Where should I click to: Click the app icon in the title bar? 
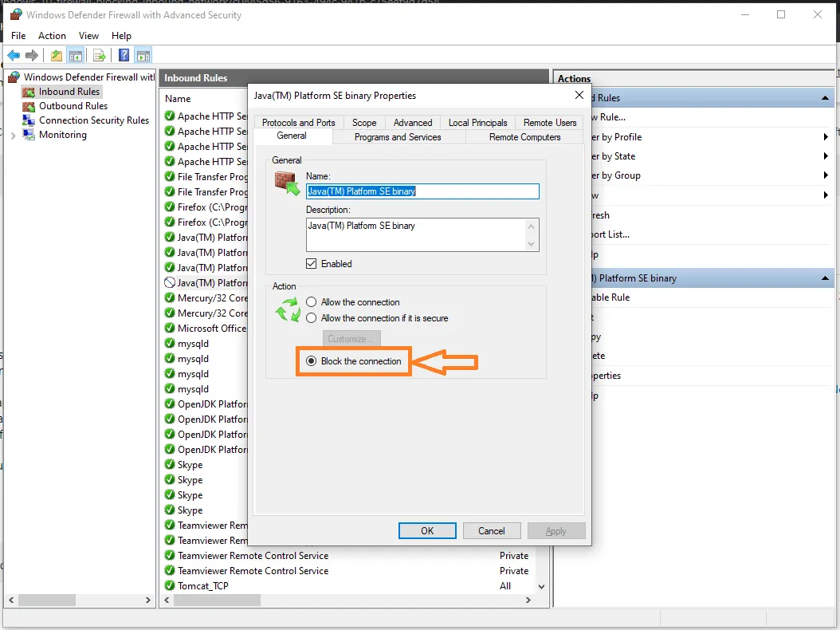(16, 14)
